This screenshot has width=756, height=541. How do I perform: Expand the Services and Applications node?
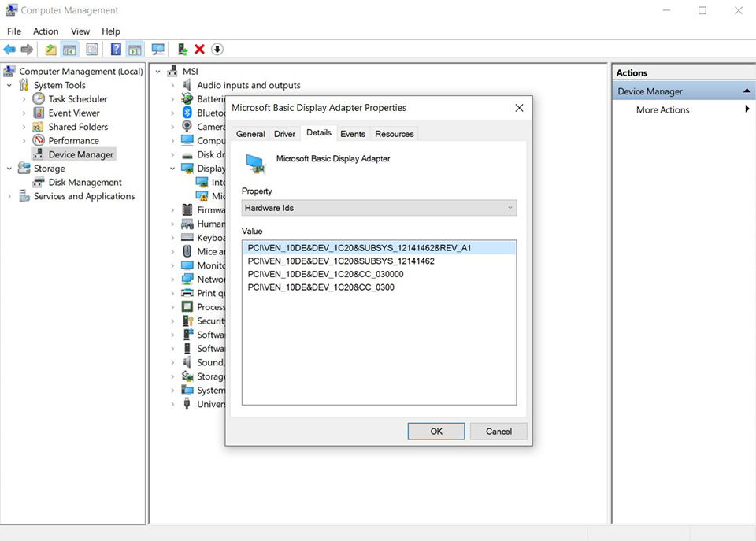coord(9,196)
